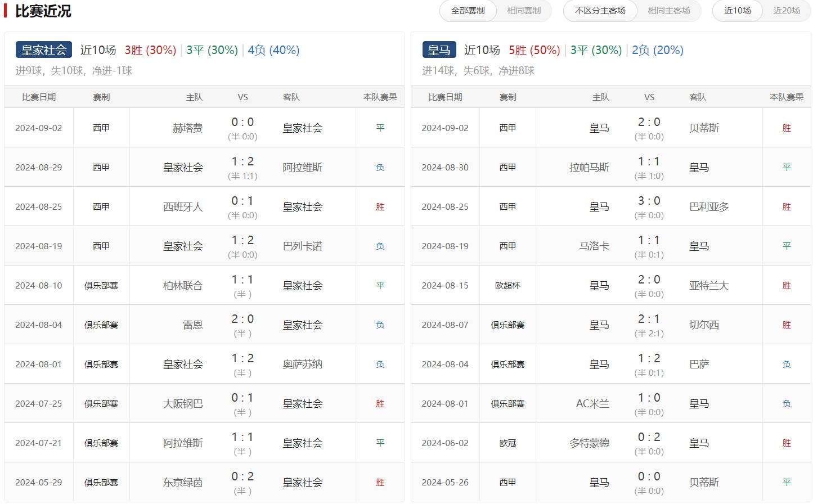Screen dimensions: 813x504
Task: Click the 皇马 team badge
Action: 439,50
